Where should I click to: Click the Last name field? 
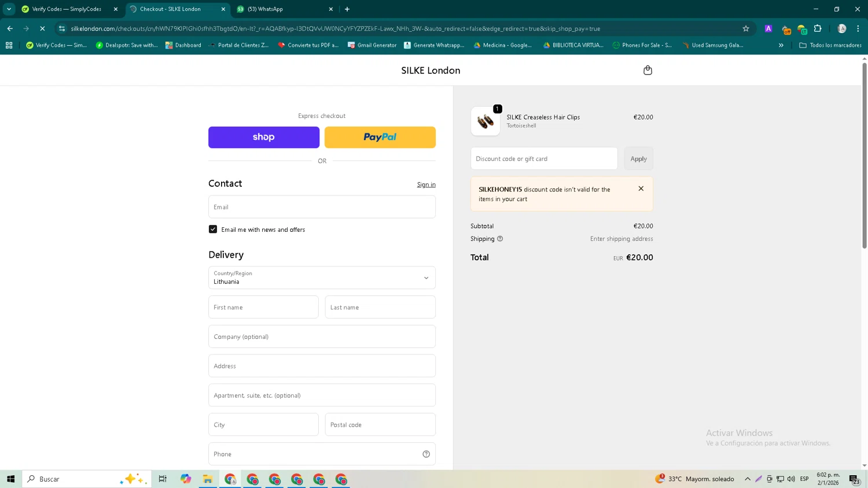(x=380, y=307)
